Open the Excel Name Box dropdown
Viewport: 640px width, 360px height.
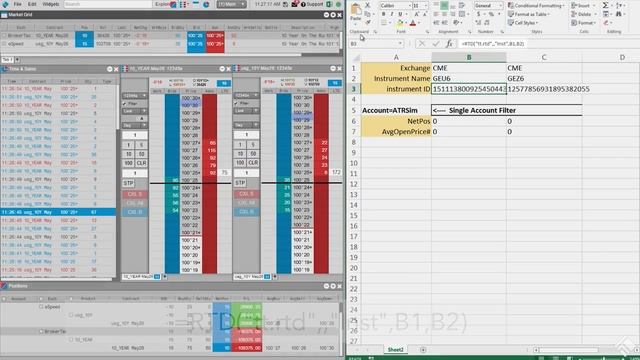point(400,43)
